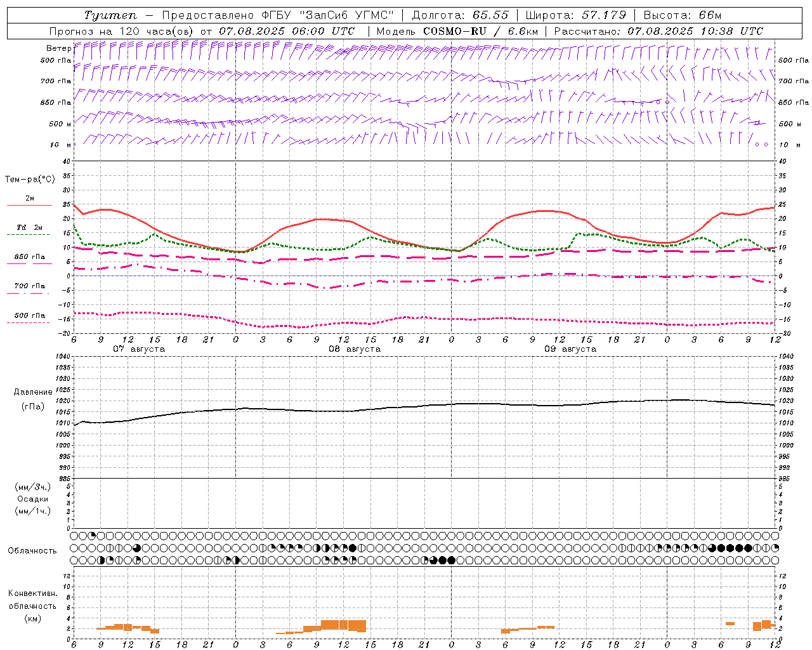
Task: Click the "07 августа" date label
Action: point(139,349)
